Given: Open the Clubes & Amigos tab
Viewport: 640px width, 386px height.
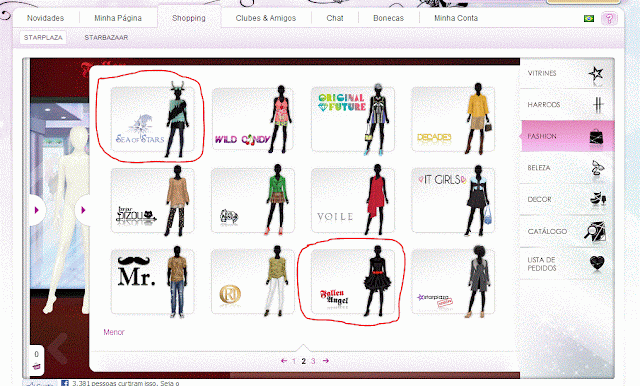Looking at the screenshot, I should pyautogui.click(x=266, y=18).
